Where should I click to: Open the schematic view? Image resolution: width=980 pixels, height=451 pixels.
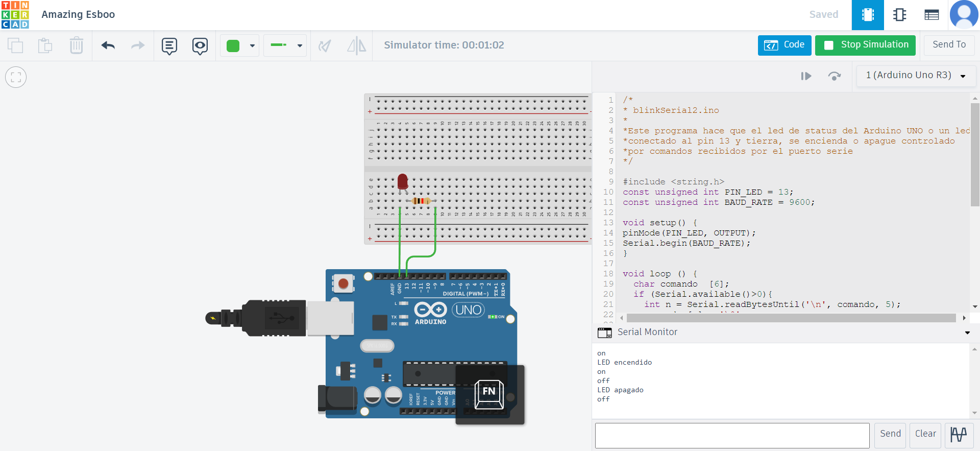pos(899,15)
